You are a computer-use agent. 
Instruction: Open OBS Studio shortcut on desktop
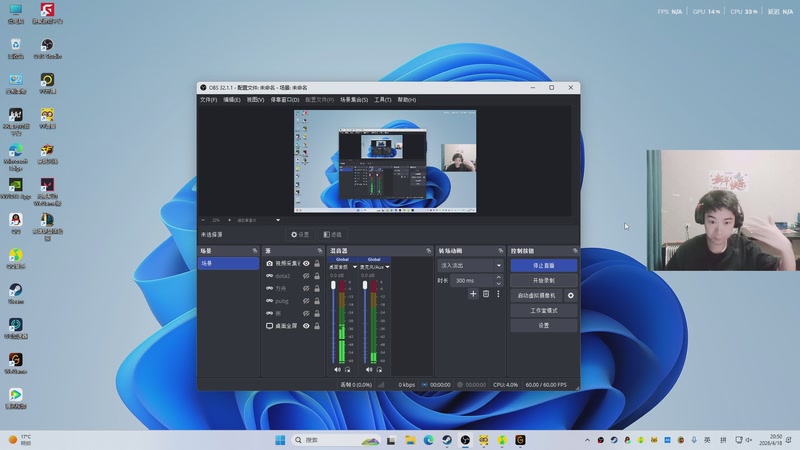click(47, 48)
